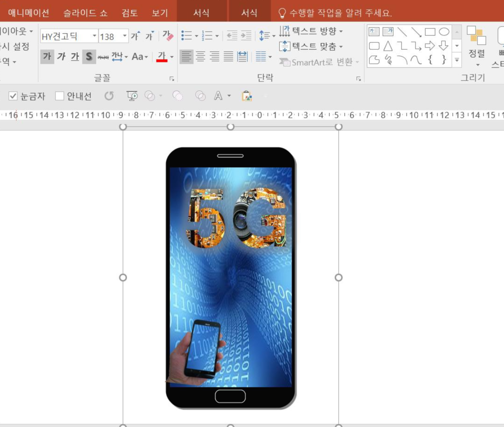Select the rounded rectangle shape
Screen dimensions: 504x427
[x=374, y=46]
